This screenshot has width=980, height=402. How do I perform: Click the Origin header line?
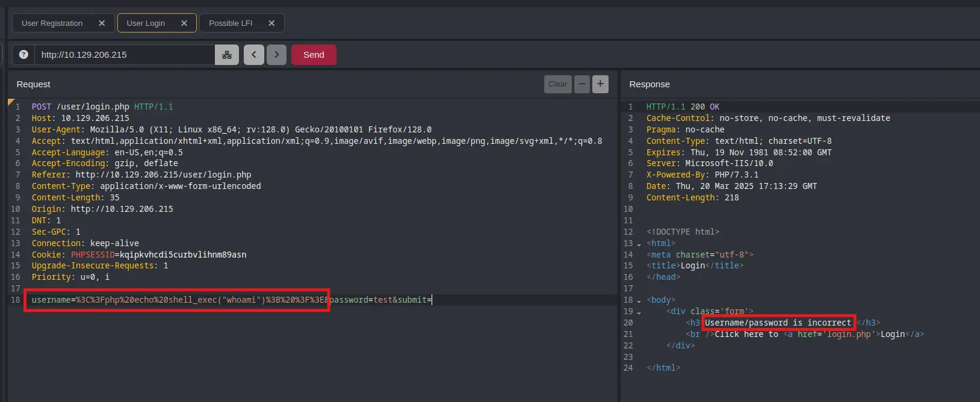(x=102, y=209)
